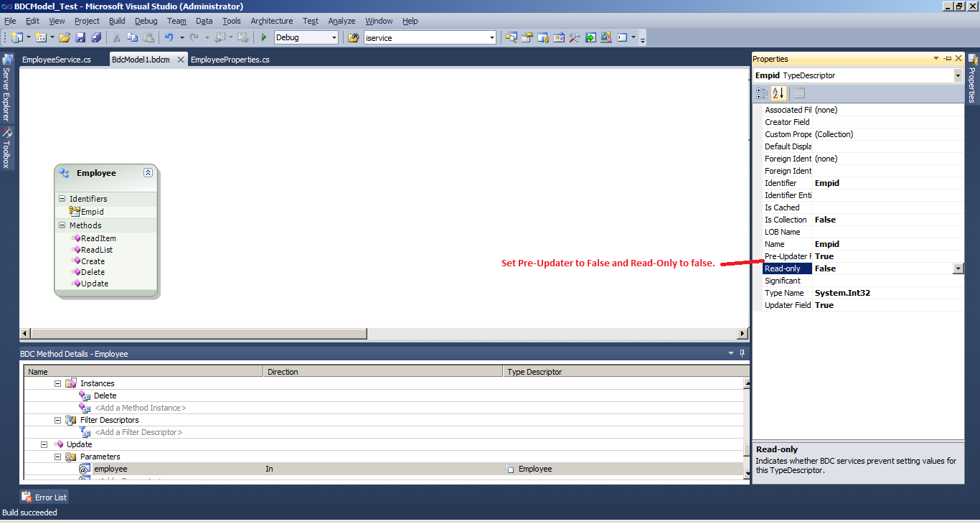Click the Save All toolbar icon
Screen dimensions: 980x524
pyautogui.click(x=96, y=37)
